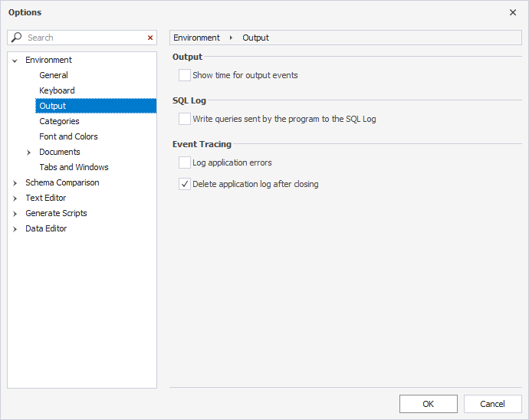Expand the Text Editor node

(x=15, y=199)
